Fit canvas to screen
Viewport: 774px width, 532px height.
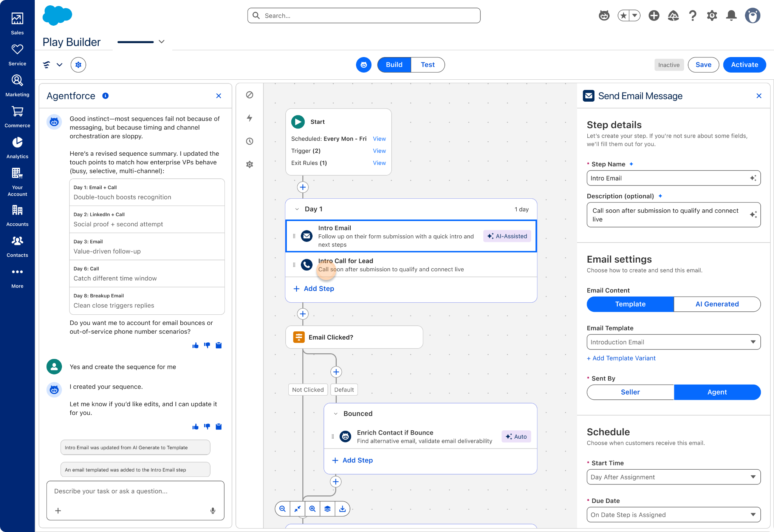pos(297,509)
